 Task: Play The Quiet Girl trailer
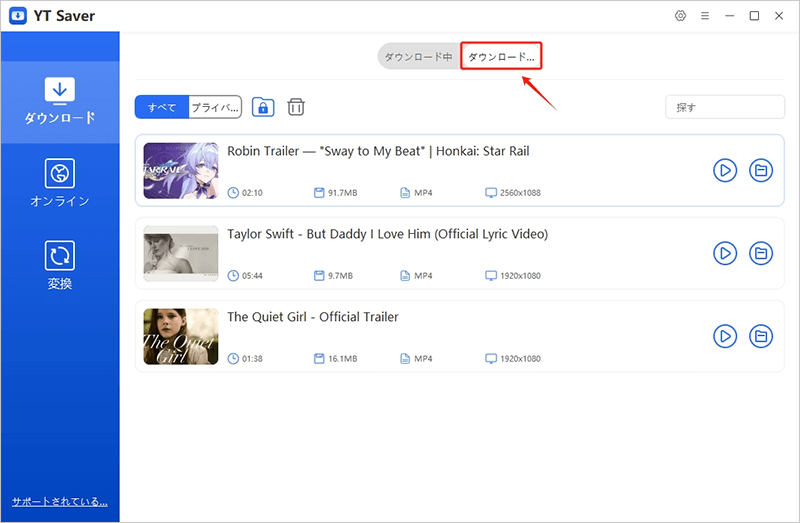pyautogui.click(x=725, y=336)
